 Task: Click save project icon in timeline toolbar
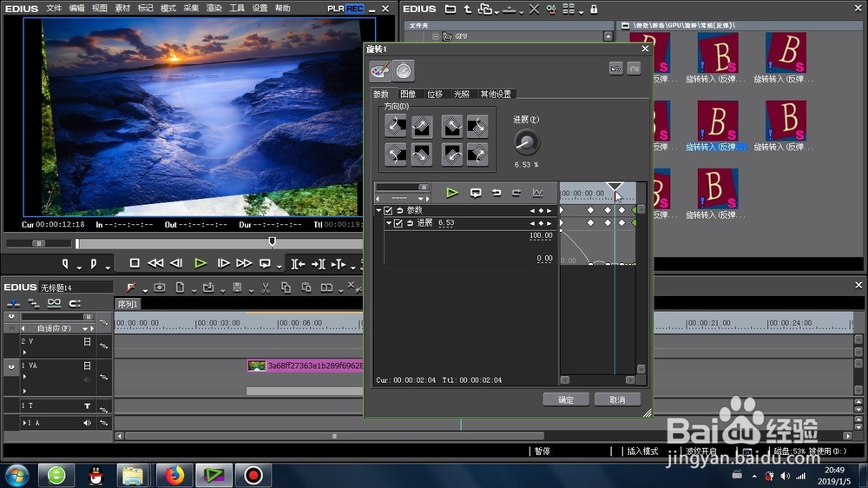click(237, 287)
